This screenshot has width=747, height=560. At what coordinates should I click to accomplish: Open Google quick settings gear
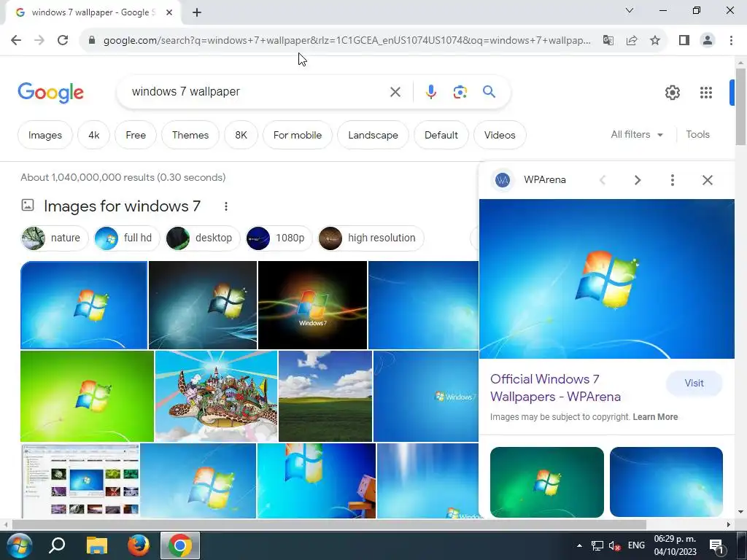tap(672, 93)
